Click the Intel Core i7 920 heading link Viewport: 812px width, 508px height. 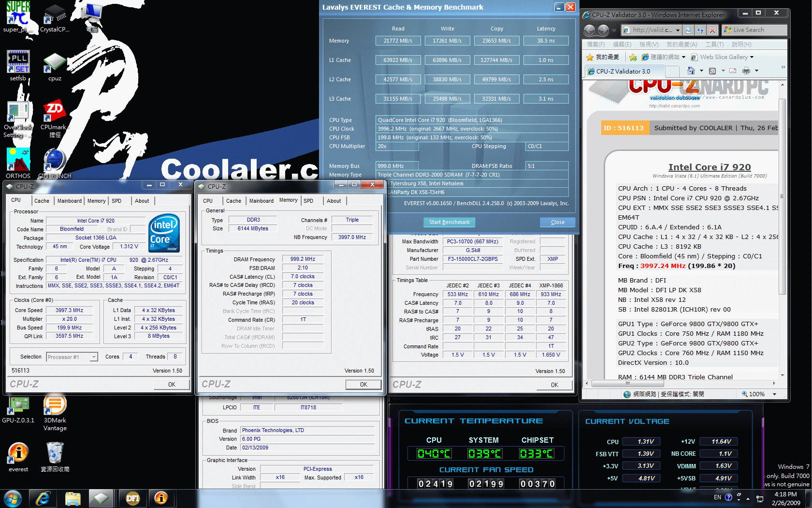click(x=709, y=167)
